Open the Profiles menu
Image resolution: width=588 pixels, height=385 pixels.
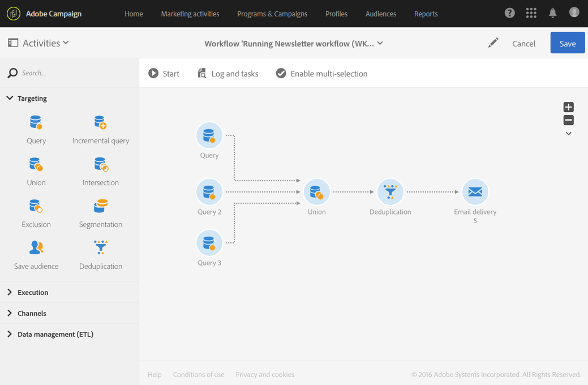tap(336, 14)
